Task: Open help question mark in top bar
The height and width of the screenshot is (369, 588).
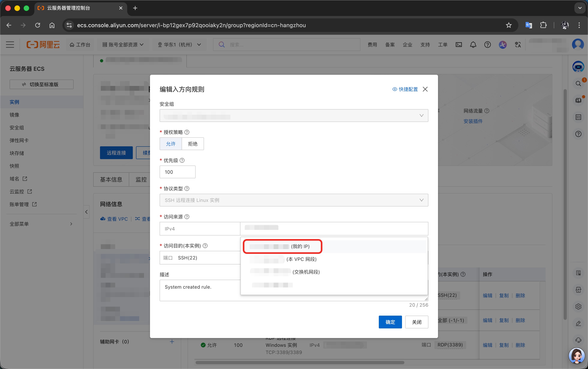Action: click(487, 45)
